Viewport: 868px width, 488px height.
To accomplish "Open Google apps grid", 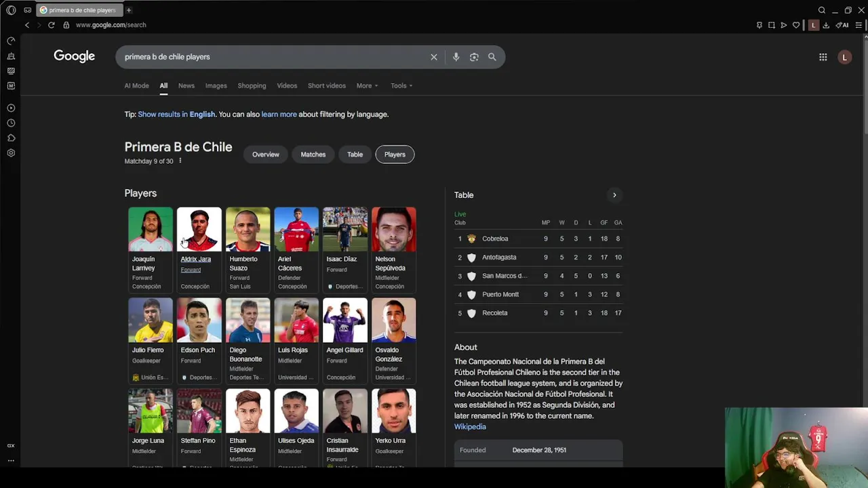I will click(823, 58).
